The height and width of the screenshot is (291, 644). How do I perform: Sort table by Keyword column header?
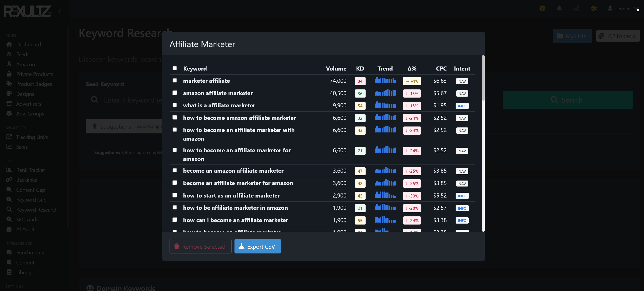pyautogui.click(x=195, y=69)
